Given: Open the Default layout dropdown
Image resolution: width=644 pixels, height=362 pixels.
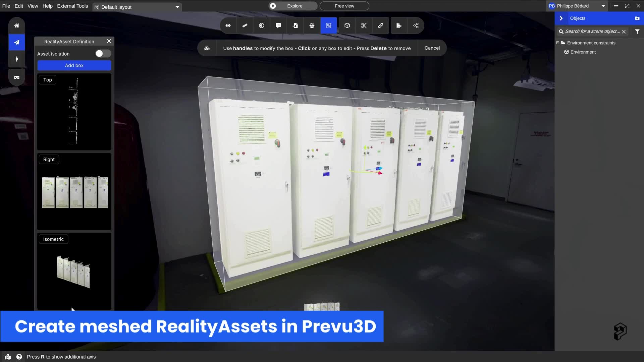Looking at the screenshot, I should [137, 7].
